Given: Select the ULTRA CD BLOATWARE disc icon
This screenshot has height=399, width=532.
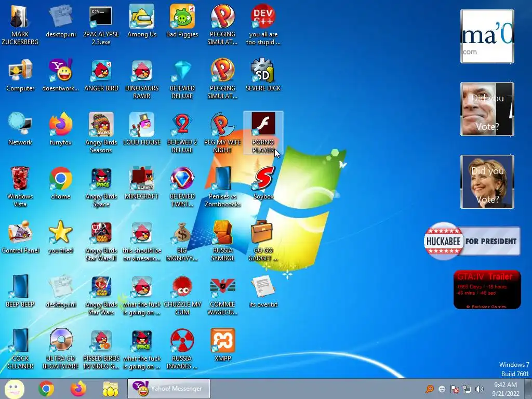Looking at the screenshot, I should coord(60,349).
